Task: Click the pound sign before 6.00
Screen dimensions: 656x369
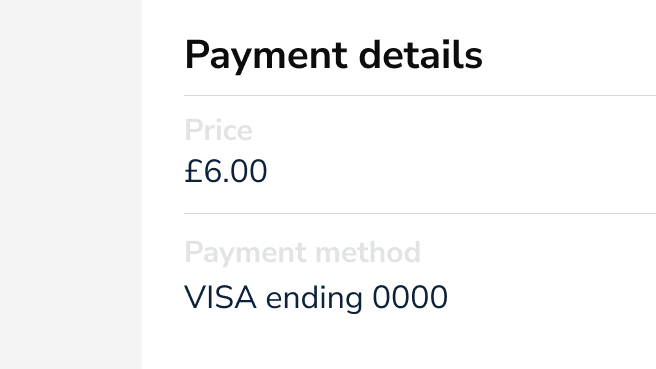Action: pos(194,171)
